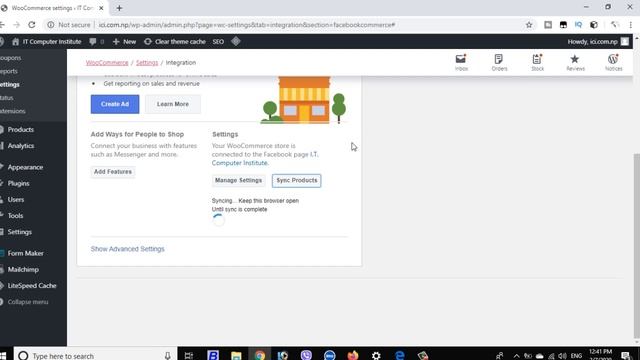Screen dimensions: 640x360
Task: Click the Task View taskbar icon
Action: tap(189, 355)
